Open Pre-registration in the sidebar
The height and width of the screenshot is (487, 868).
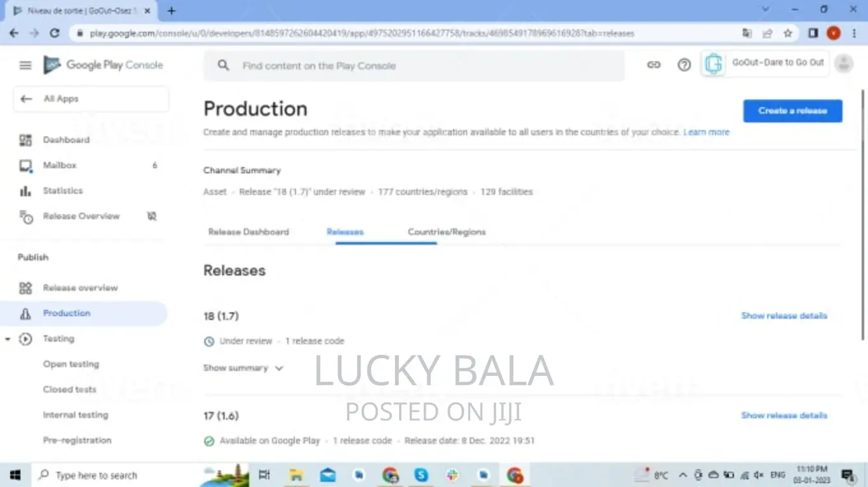(77, 441)
